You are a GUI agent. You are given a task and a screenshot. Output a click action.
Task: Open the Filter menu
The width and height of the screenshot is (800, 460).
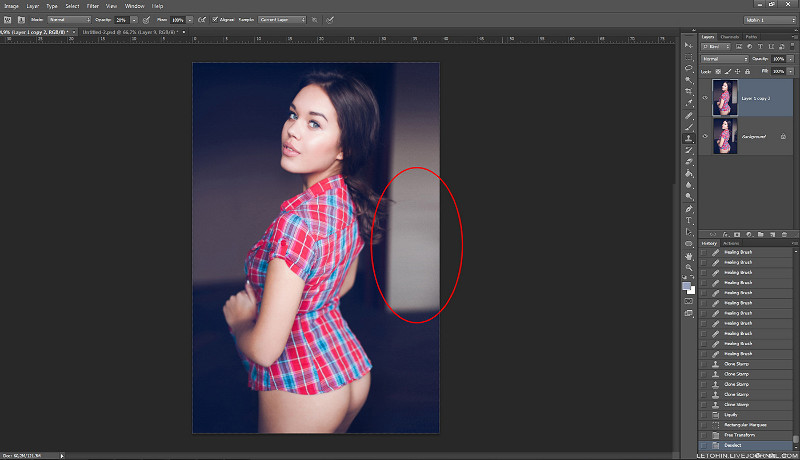click(x=92, y=6)
